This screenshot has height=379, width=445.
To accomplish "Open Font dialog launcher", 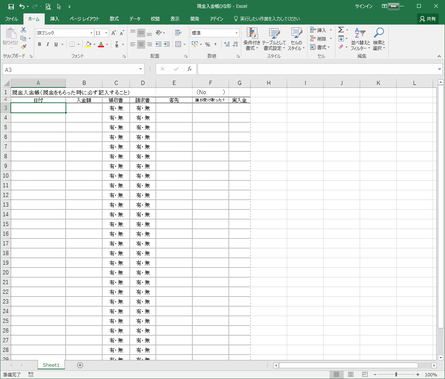I will (124, 56).
